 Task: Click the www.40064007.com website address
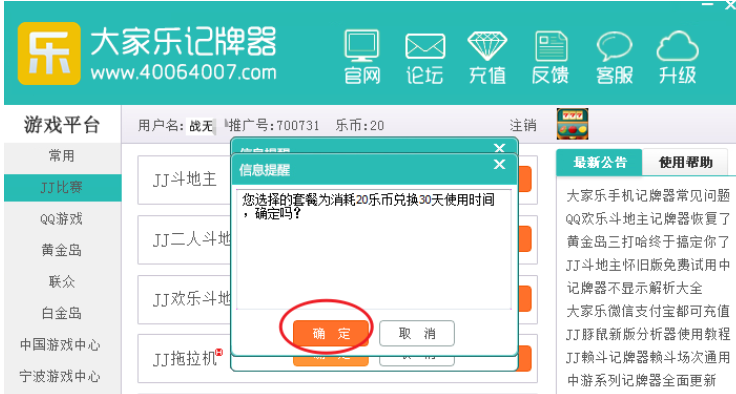[184, 73]
